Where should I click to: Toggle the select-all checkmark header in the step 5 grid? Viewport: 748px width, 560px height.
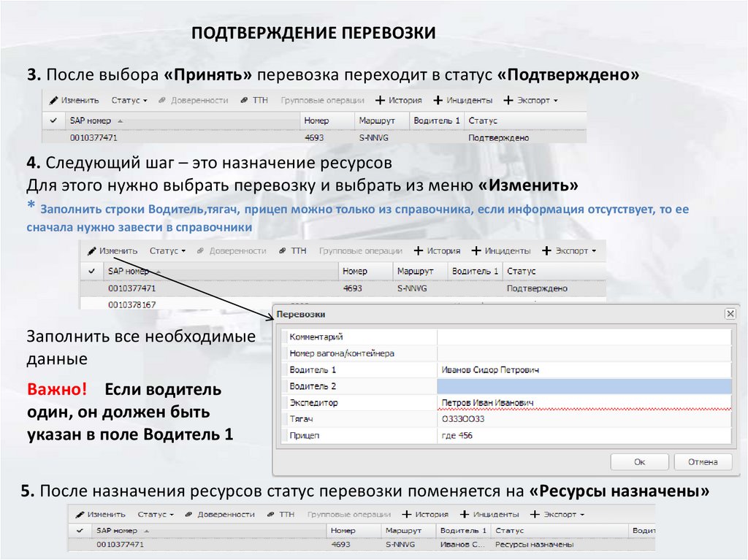click(x=80, y=531)
